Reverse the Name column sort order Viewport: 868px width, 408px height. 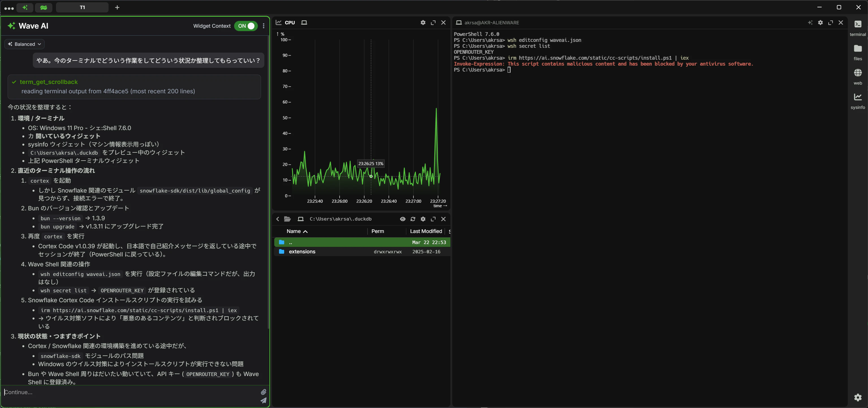(x=297, y=231)
